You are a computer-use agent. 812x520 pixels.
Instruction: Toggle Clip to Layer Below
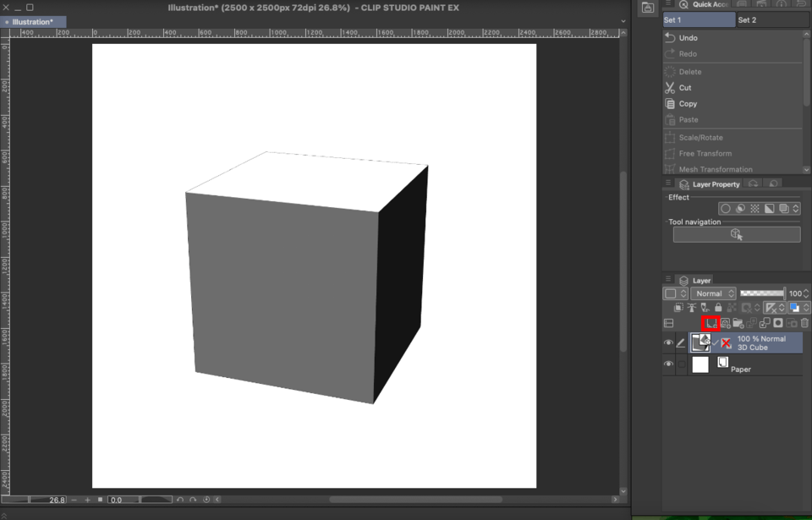click(x=678, y=308)
